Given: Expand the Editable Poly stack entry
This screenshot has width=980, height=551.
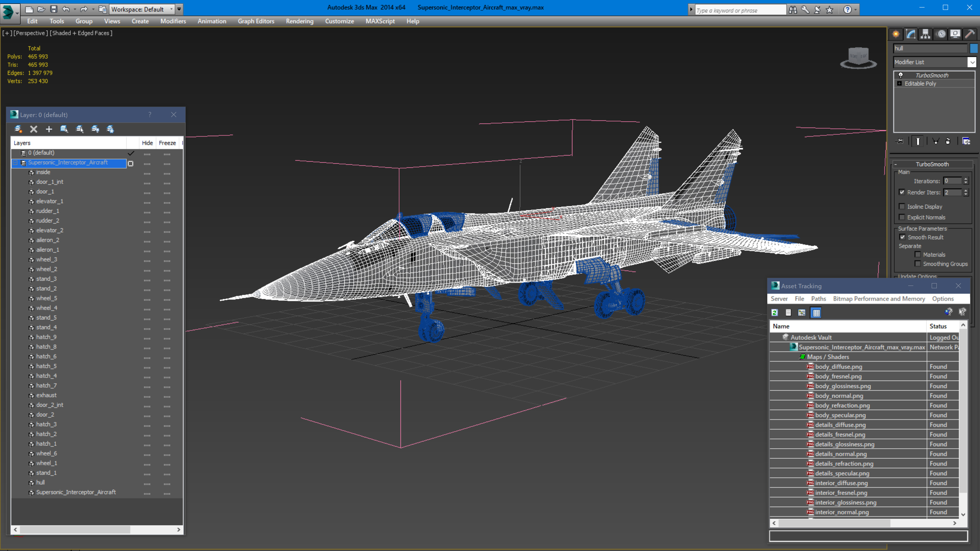Looking at the screenshot, I should point(899,83).
